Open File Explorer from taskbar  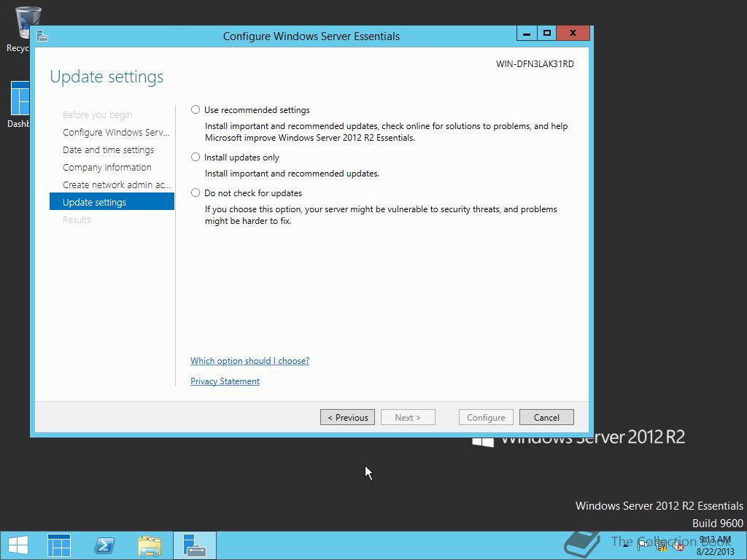click(x=150, y=545)
